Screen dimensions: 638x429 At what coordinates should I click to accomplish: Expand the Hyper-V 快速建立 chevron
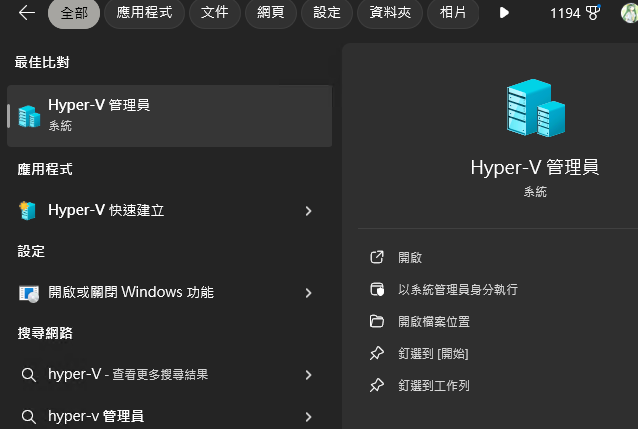tap(308, 211)
